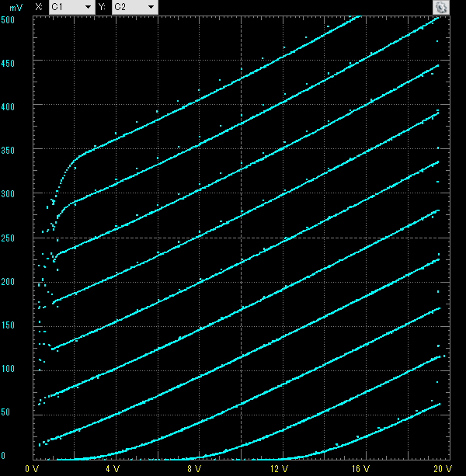Open the settings gear icon

441,7
